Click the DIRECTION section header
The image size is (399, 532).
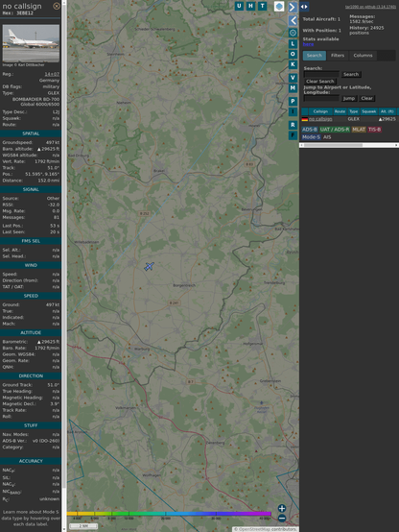(31, 376)
